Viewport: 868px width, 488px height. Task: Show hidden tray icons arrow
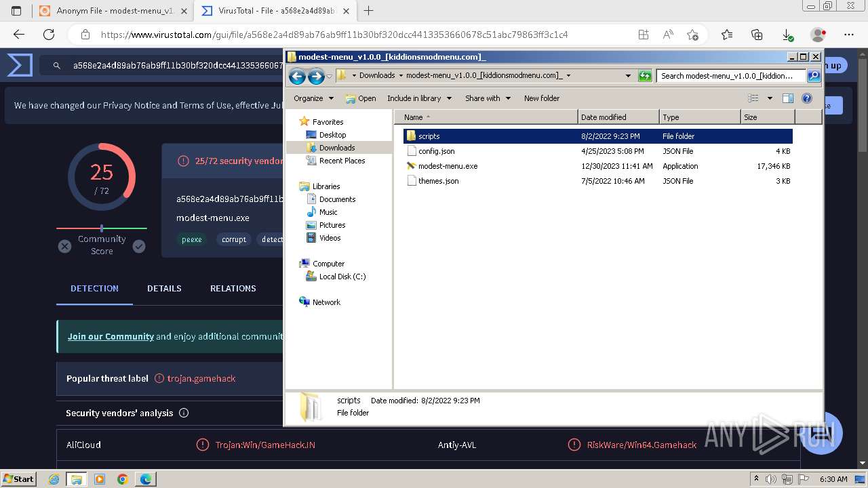pos(756,479)
